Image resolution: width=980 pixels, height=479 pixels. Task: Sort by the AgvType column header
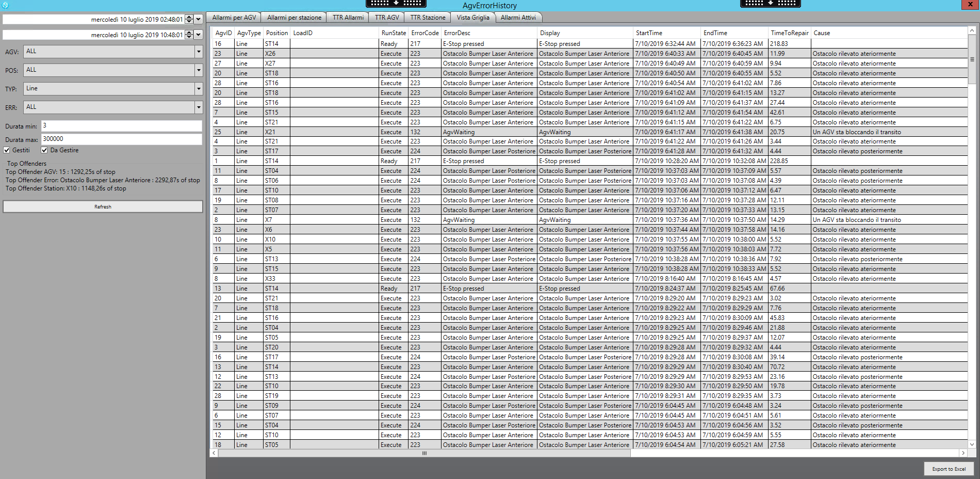(x=249, y=33)
